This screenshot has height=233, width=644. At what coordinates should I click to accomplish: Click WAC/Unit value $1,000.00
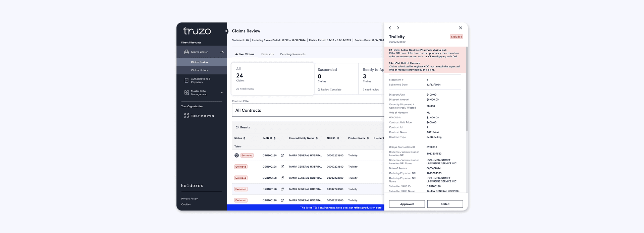coord(433,118)
